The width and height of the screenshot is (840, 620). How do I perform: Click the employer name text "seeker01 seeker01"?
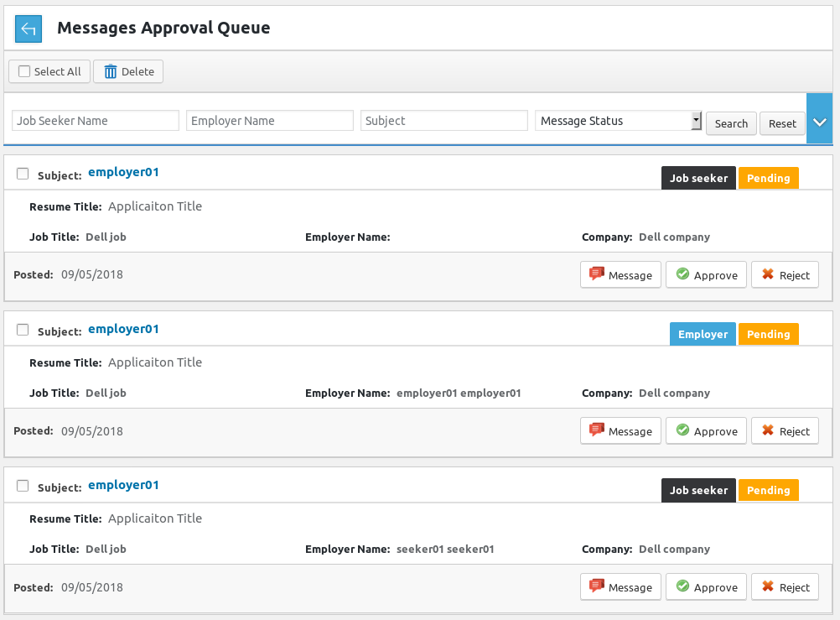[x=445, y=550]
